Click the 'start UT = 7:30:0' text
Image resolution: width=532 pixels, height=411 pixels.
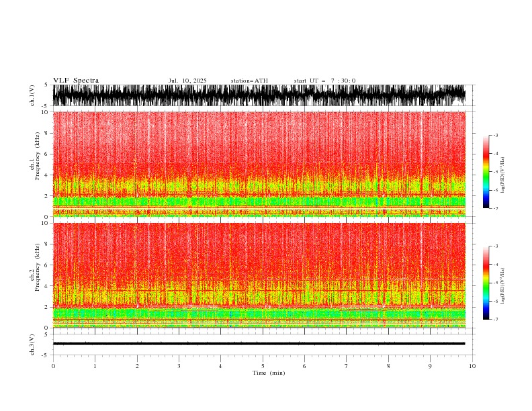[324, 81]
